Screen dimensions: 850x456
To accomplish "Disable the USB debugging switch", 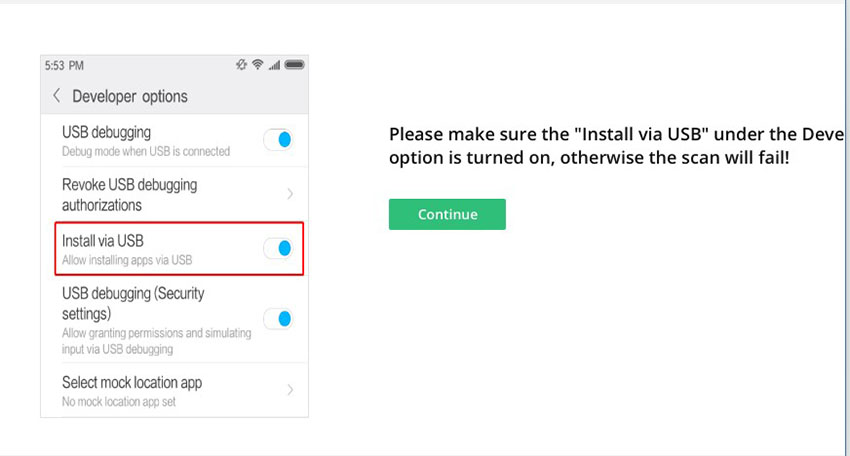I will tap(279, 140).
